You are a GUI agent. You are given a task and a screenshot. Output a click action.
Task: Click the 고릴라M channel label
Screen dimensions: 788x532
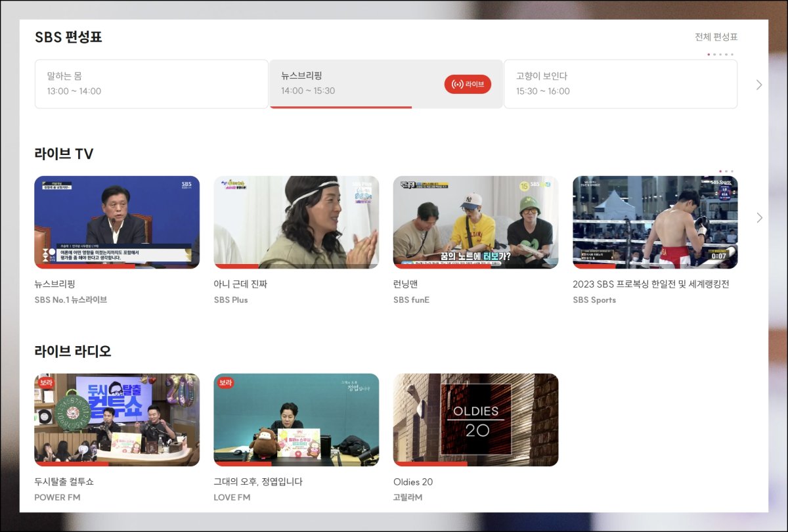click(x=408, y=497)
